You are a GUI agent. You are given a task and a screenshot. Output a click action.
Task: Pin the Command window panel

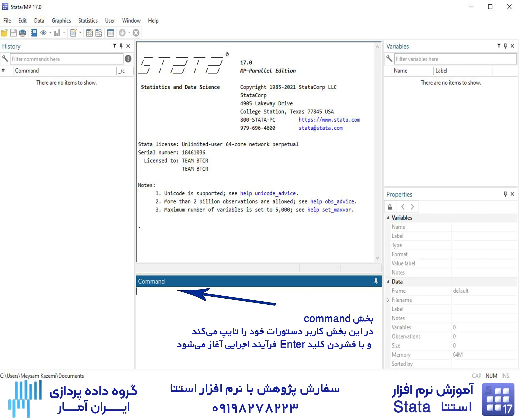pos(376,281)
